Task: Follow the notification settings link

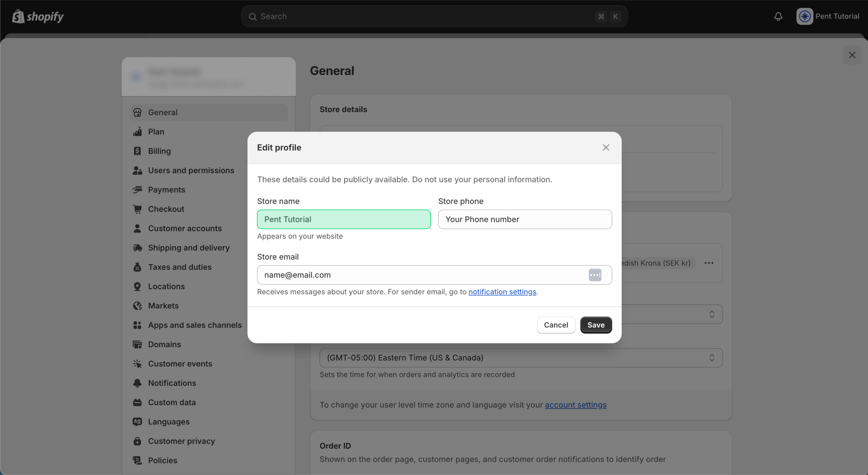Action: tap(502, 292)
